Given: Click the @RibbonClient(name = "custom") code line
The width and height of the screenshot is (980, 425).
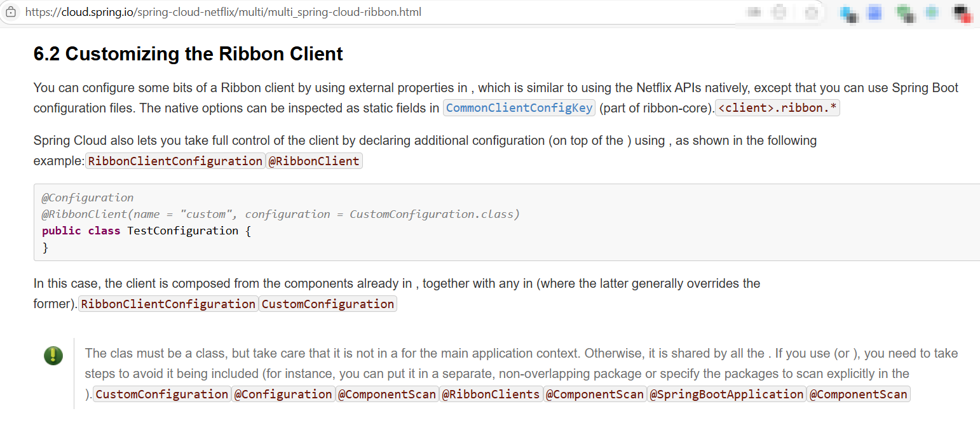Looking at the screenshot, I should coord(281,214).
